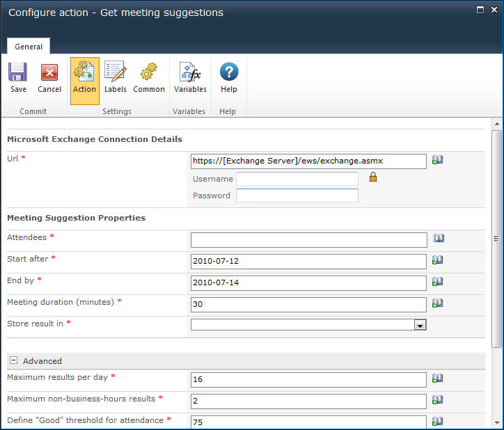Image resolution: width=504 pixels, height=430 pixels.
Task: Open the Common settings gears icon
Action: click(148, 71)
